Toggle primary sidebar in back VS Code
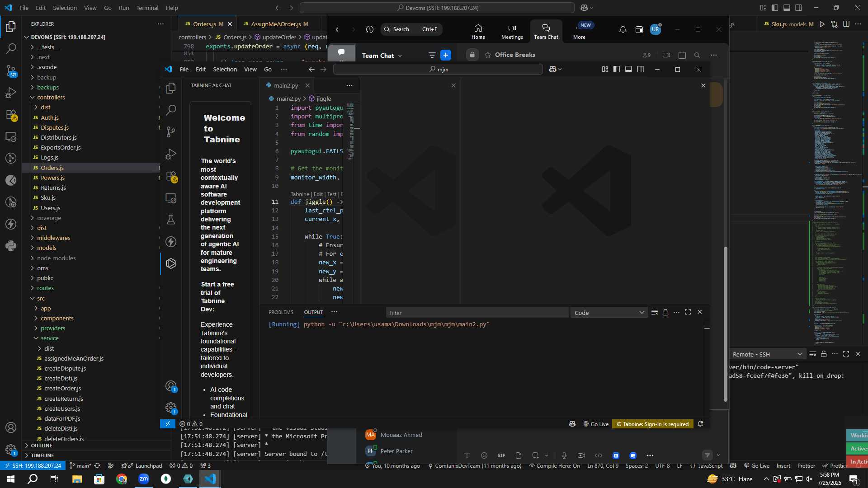The width and height of the screenshot is (868, 488). tap(775, 8)
